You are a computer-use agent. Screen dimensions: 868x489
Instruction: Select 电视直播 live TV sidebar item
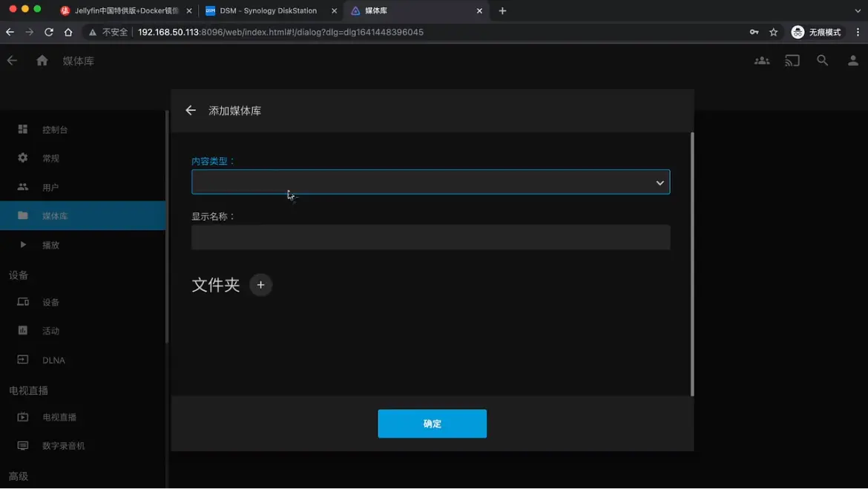click(59, 418)
